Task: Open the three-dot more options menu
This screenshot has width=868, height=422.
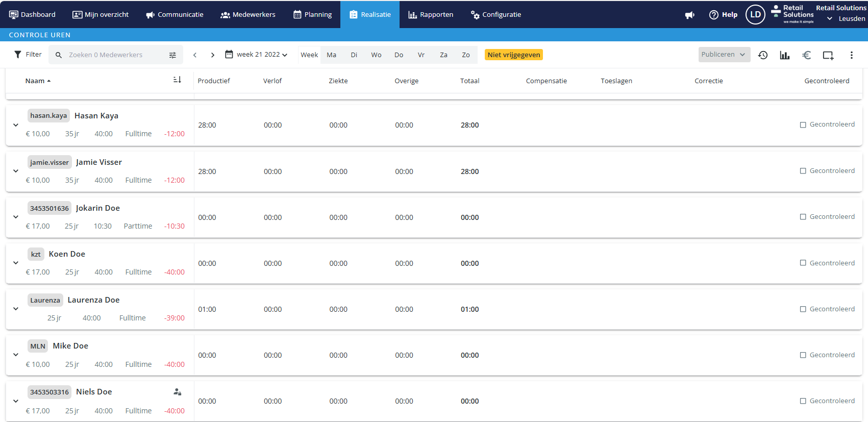Action: (x=851, y=55)
